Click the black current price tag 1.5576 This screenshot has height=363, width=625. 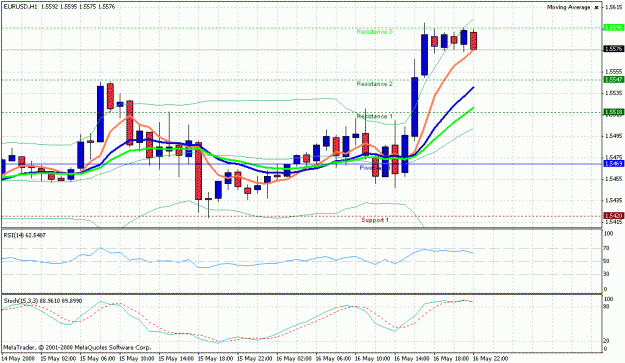[614, 49]
